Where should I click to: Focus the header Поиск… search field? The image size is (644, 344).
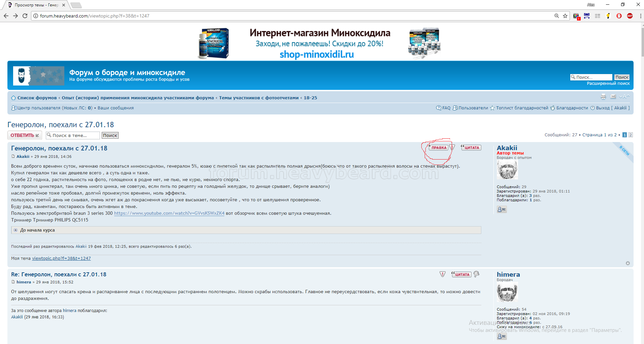pyautogui.click(x=591, y=77)
